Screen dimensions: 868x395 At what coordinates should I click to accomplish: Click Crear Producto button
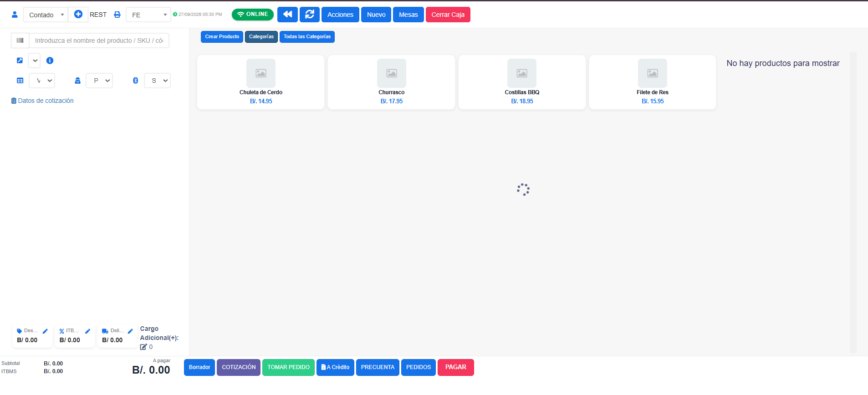(222, 37)
